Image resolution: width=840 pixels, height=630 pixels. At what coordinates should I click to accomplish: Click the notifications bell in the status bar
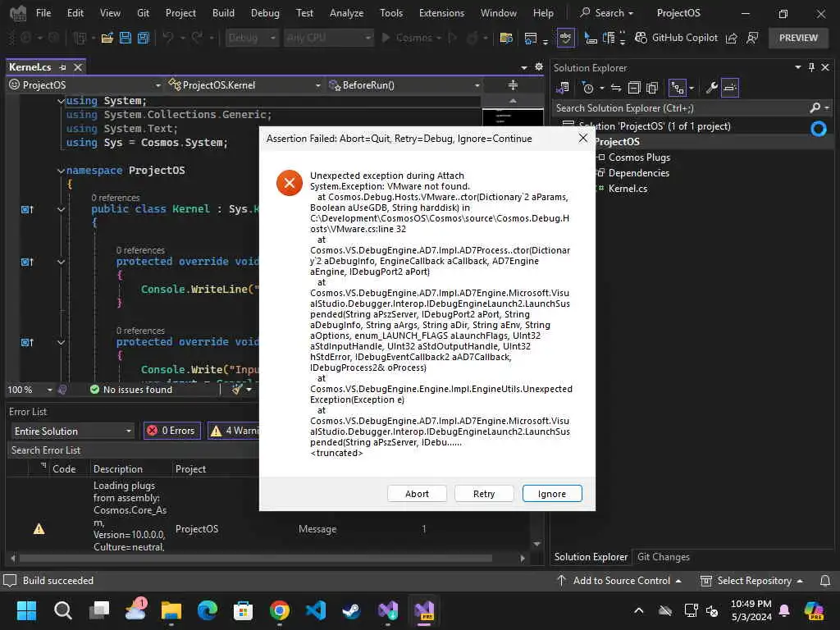point(825,580)
